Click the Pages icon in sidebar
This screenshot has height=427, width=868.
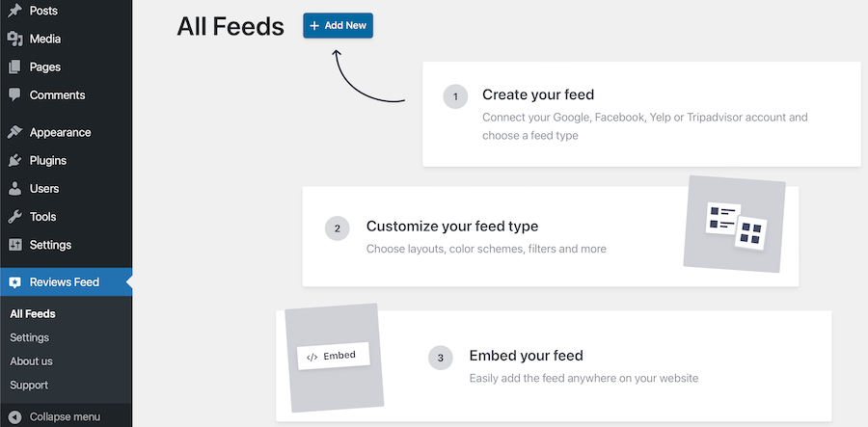coord(14,67)
